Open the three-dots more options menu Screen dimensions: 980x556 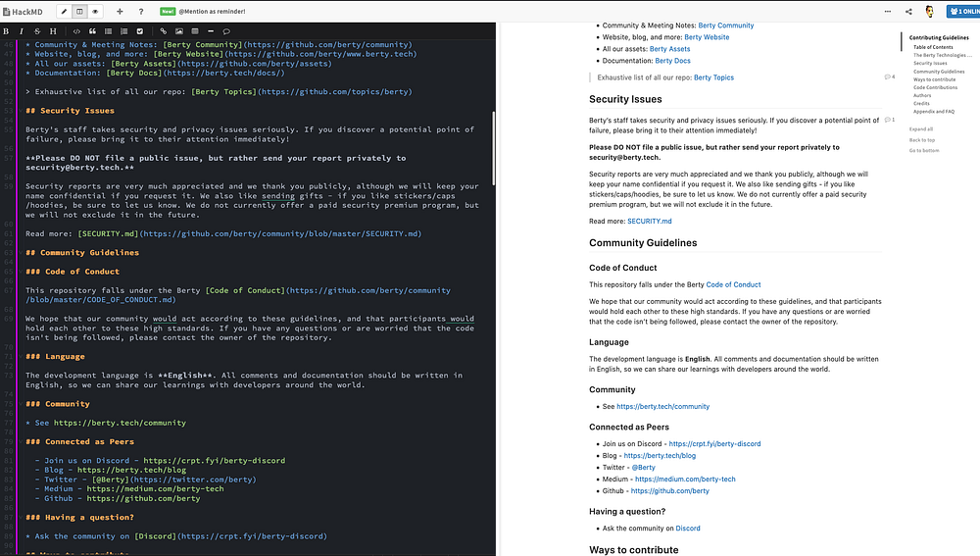point(888,11)
